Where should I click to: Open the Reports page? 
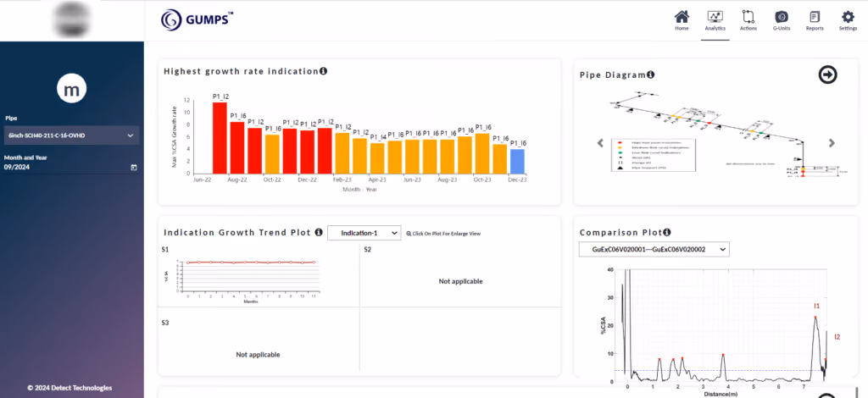[x=815, y=20]
